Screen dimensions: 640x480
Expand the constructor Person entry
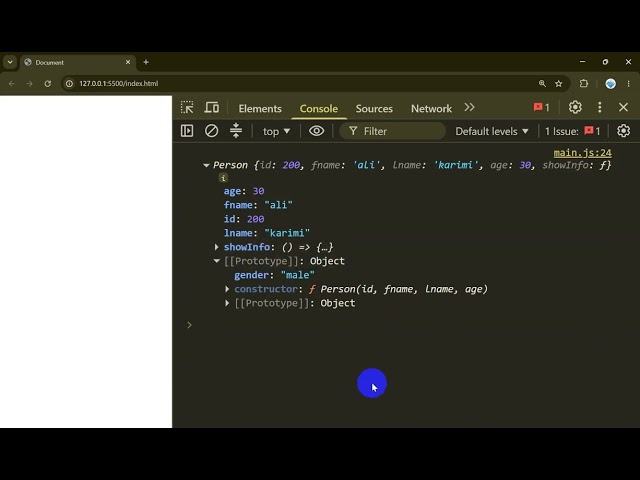[x=227, y=289]
